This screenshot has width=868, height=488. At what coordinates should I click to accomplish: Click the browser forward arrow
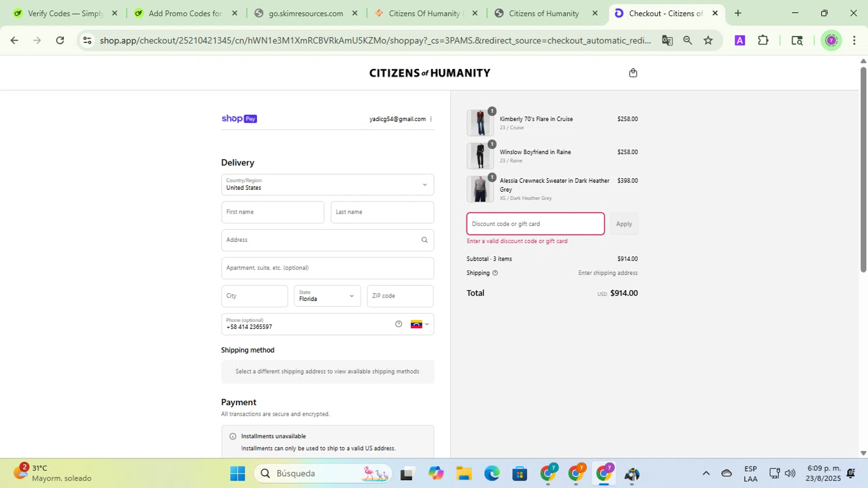coord(37,41)
